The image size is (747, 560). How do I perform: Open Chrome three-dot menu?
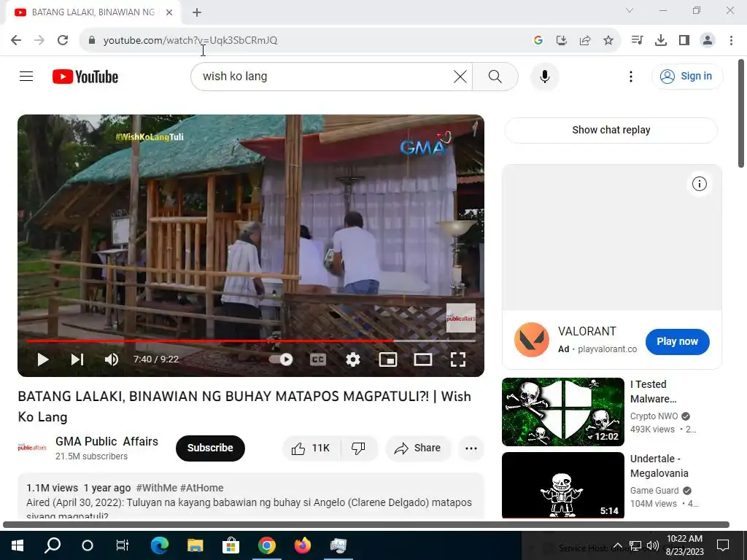pos(731,40)
